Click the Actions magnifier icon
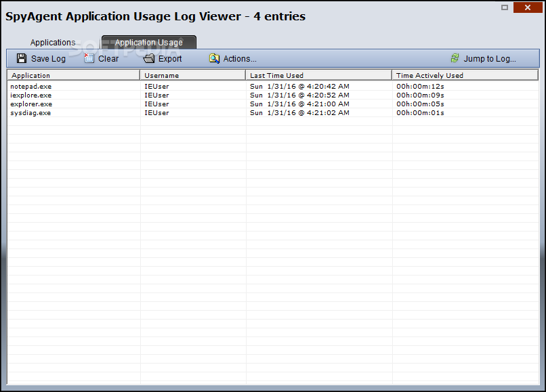Screen dimensions: 546x392 click(x=214, y=58)
